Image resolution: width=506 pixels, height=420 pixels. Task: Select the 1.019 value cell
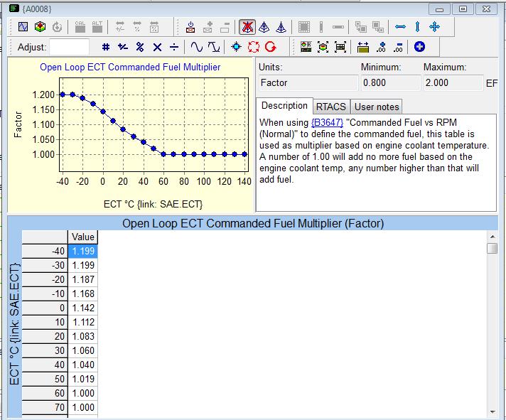[83, 379]
